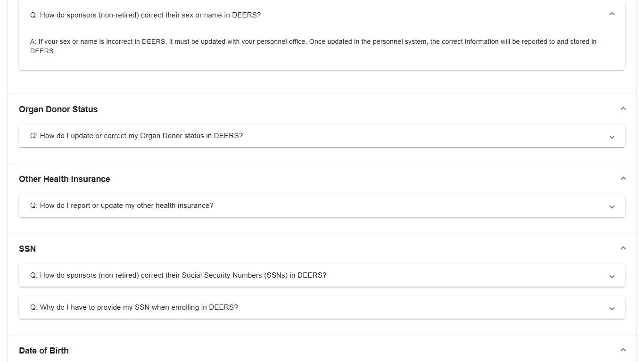Select the SSN section heading
The height and width of the screenshot is (362, 644).
click(x=27, y=249)
